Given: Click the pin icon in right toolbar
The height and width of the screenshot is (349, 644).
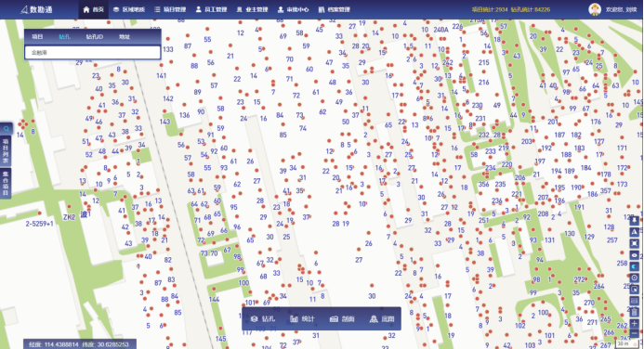Looking at the screenshot, I should point(635,220).
